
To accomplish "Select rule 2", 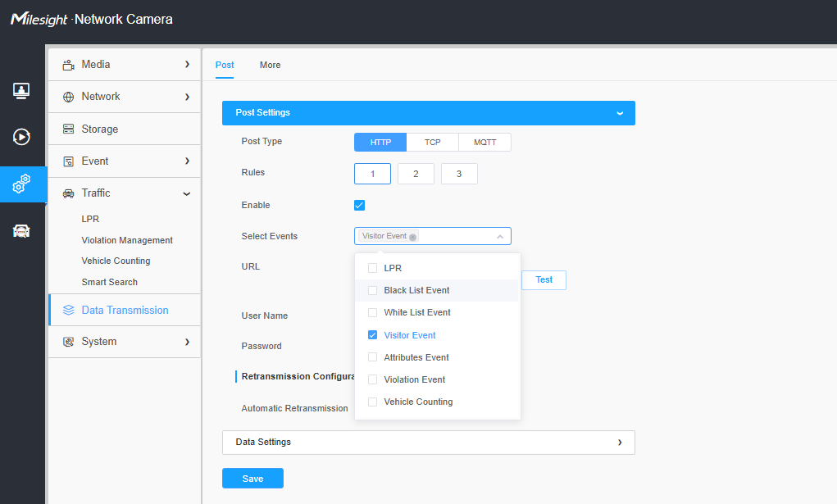I will tap(416, 174).
